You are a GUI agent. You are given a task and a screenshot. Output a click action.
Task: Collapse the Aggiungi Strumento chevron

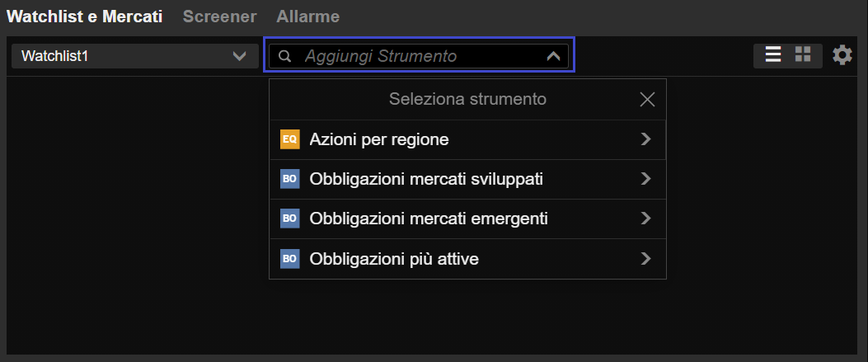(553, 56)
